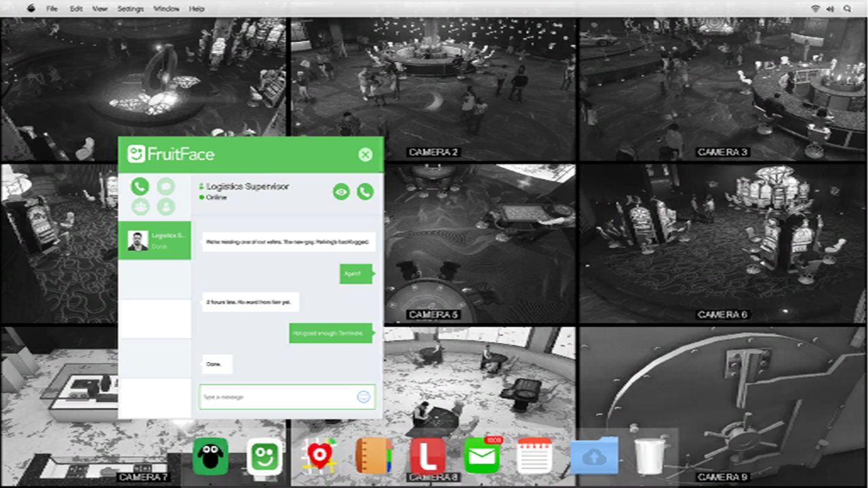Select the Camera 5 feed
The width and height of the screenshot is (868, 488).
point(479,243)
